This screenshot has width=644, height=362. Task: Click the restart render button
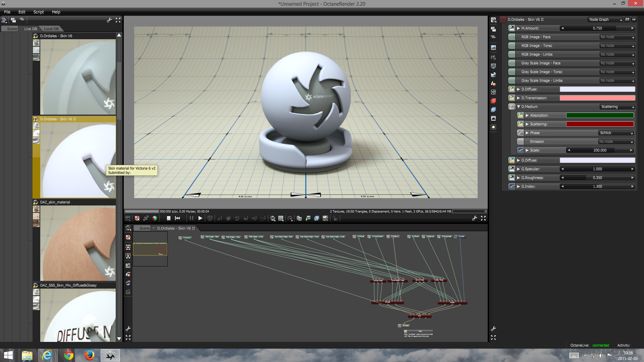coord(177,218)
